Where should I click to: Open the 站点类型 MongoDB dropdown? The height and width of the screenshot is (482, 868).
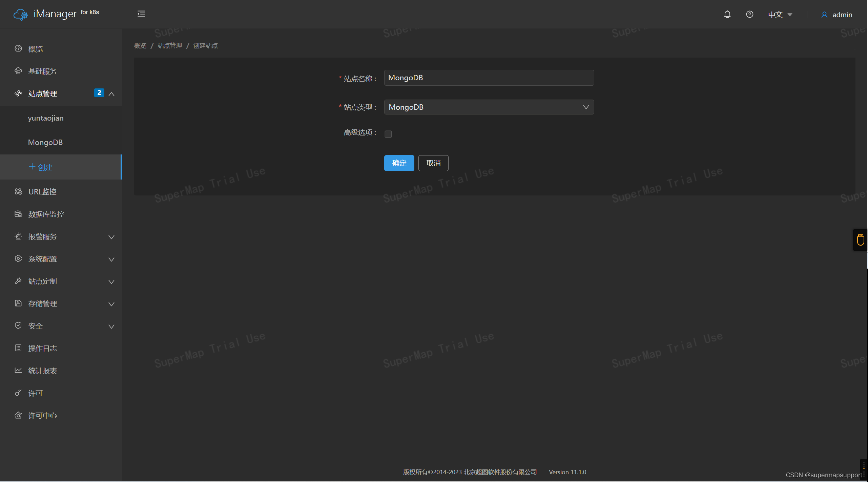coord(489,107)
